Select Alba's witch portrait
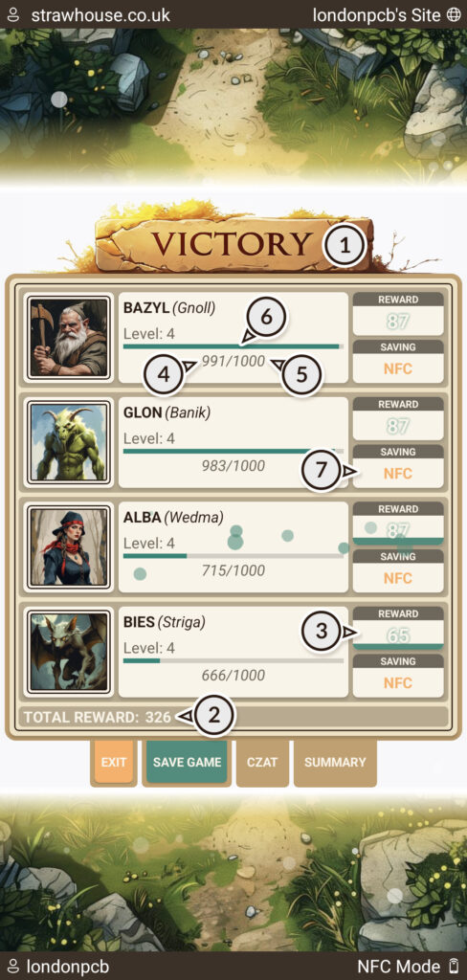Viewport: 467px width, 980px height. coord(70,547)
